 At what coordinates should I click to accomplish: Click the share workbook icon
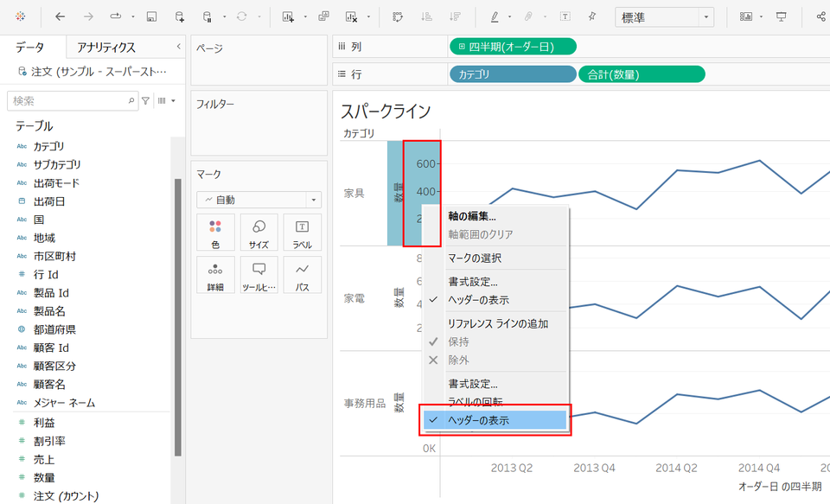click(821, 17)
